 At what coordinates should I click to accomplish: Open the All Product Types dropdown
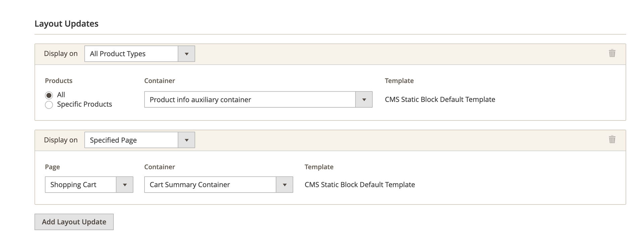point(140,54)
